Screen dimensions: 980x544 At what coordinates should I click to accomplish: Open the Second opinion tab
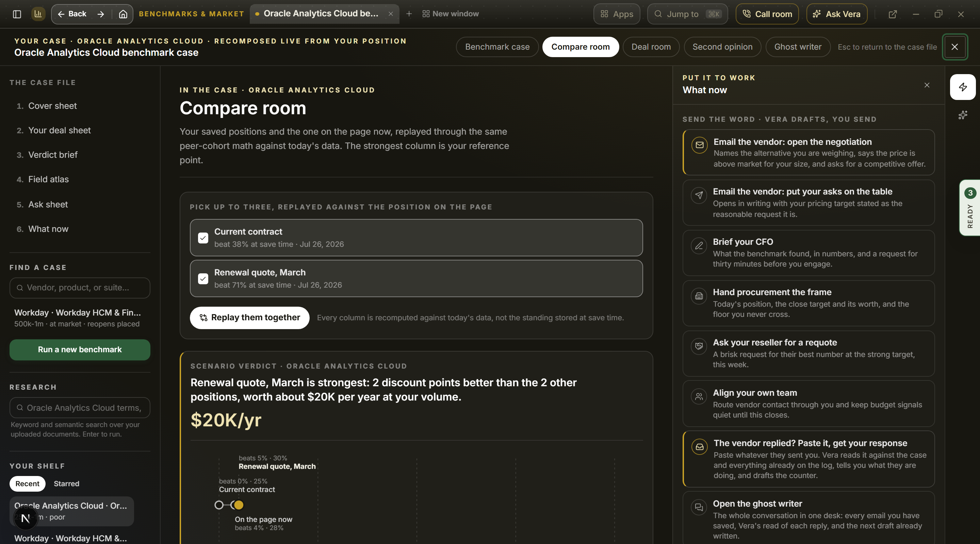tap(722, 47)
